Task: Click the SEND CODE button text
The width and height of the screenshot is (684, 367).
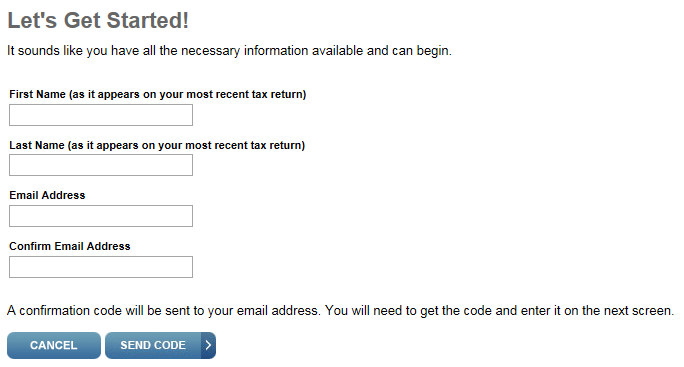Action: [x=153, y=345]
